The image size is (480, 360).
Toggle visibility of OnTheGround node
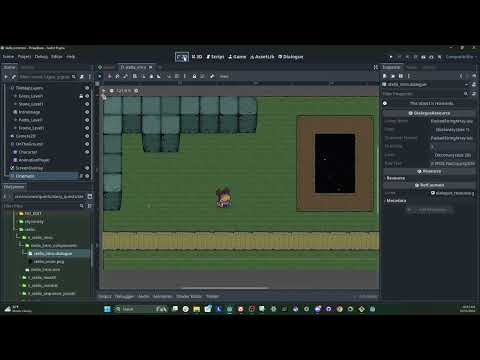point(87,144)
